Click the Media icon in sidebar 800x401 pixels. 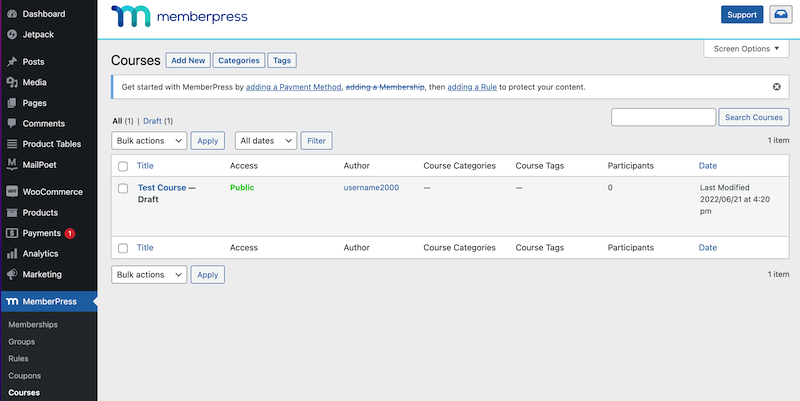[x=12, y=82]
